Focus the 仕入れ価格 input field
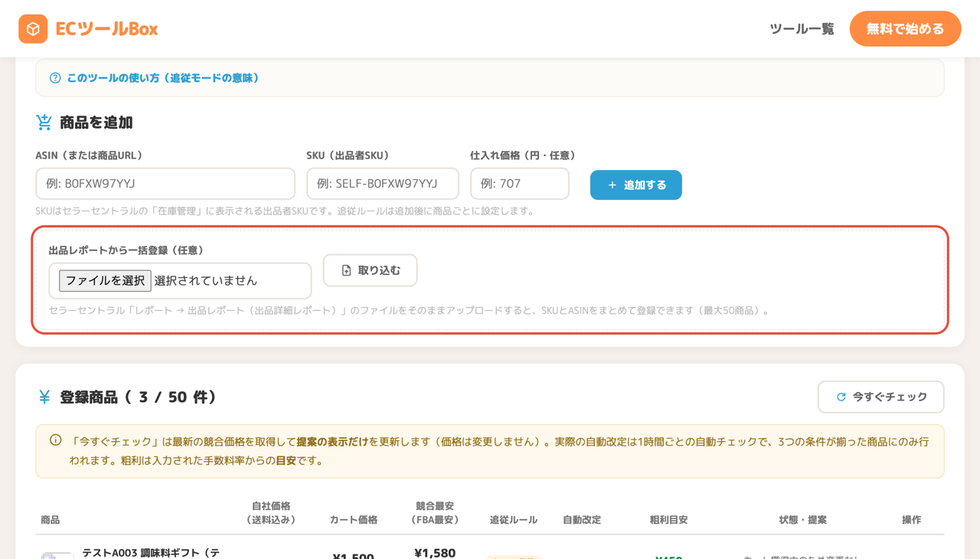Viewport: 980px width, 559px height. click(520, 184)
